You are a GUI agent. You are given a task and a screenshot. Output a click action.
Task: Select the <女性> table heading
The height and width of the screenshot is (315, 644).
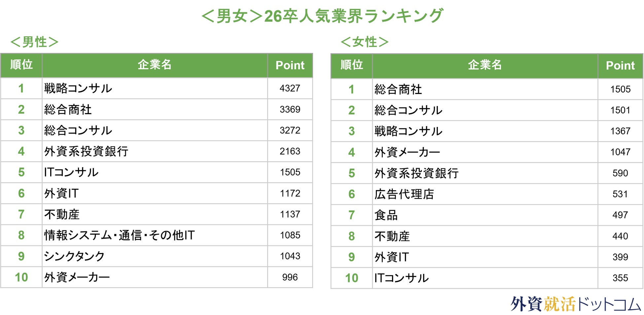(365, 42)
